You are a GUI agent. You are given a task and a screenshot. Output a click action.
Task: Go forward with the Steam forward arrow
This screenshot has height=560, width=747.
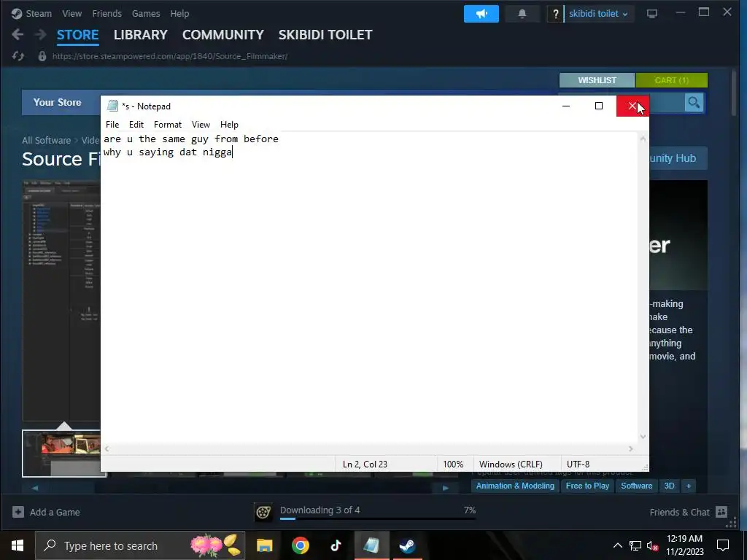[x=41, y=34]
